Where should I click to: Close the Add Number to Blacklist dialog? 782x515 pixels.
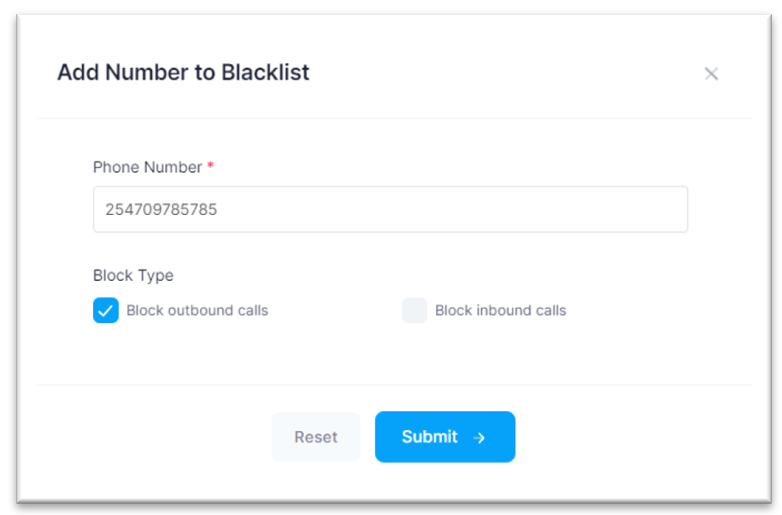711,74
